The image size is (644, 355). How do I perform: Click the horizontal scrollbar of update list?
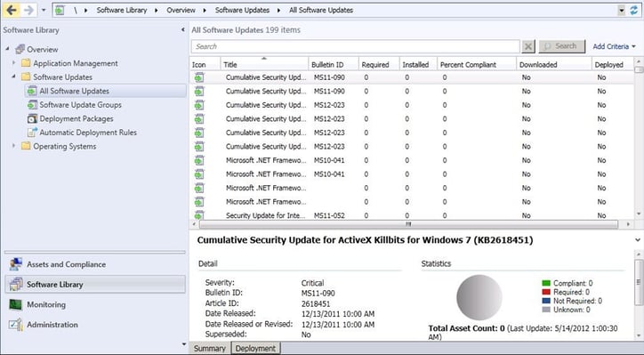(x=408, y=224)
